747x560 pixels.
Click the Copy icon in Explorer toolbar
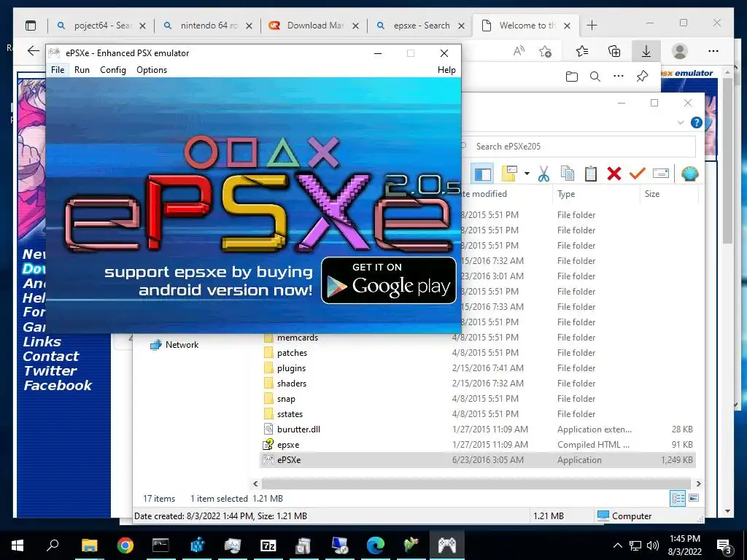click(568, 174)
